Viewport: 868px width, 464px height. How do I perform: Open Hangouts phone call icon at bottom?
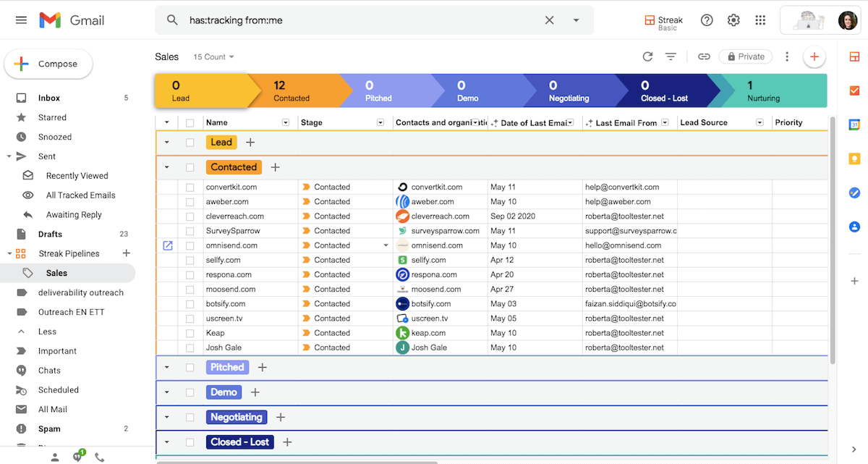point(100,457)
